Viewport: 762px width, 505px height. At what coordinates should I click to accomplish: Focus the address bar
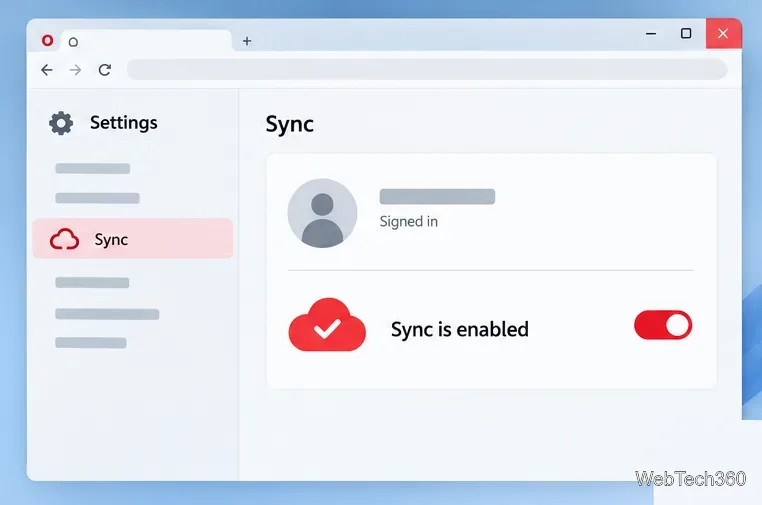[x=427, y=70]
